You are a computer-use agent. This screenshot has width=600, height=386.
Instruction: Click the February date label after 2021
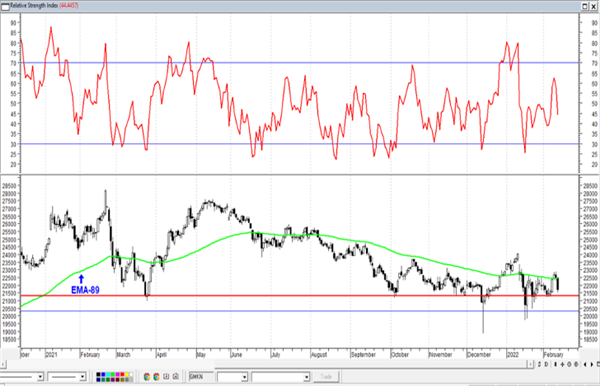pyautogui.click(x=90, y=355)
